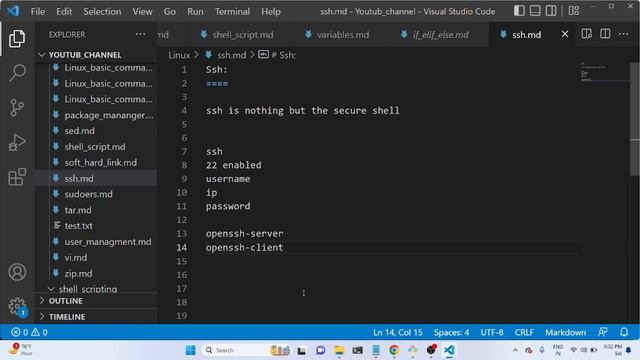The height and width of the screenshot is (360, 640).
Task: Toggle secondary side bar visibility
Action: [551, 11]
